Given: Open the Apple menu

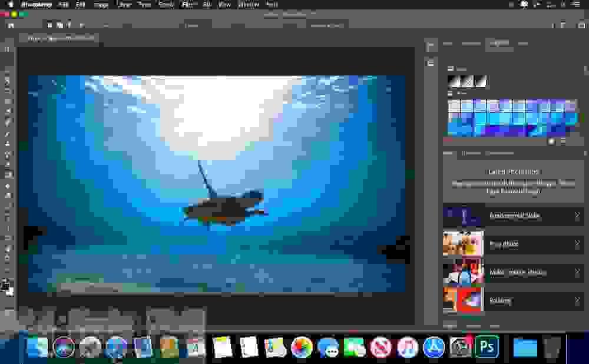Looking at the screenshot, I should point(11,5).
